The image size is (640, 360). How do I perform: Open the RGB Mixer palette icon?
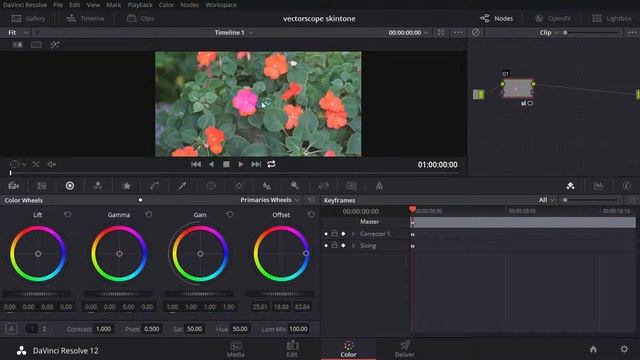pyautogui.click(x=98, y=186)
